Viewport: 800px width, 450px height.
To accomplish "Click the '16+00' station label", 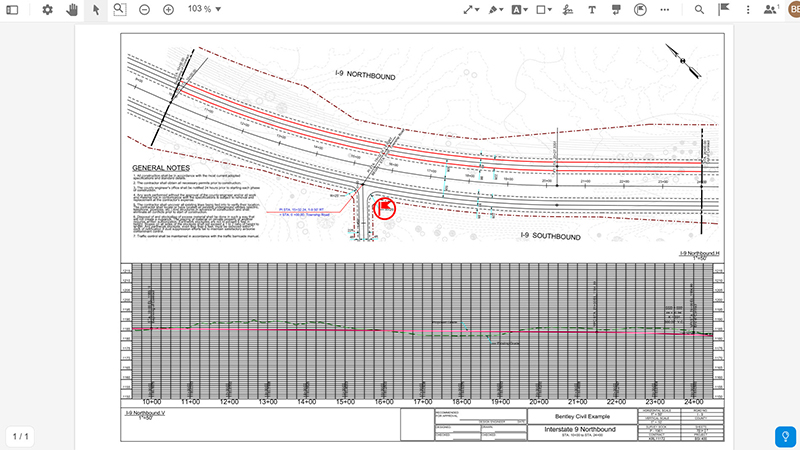I will point(384,402).
